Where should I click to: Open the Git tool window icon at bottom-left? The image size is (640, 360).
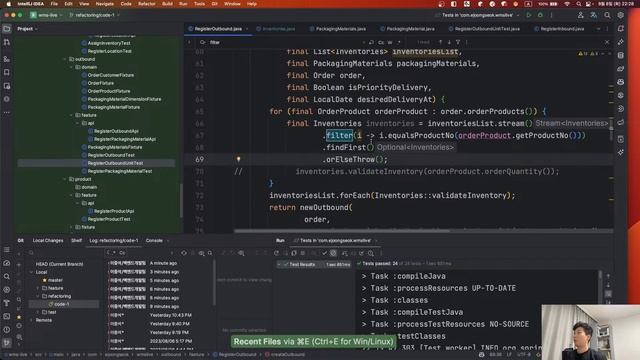[x=7, y=343]
